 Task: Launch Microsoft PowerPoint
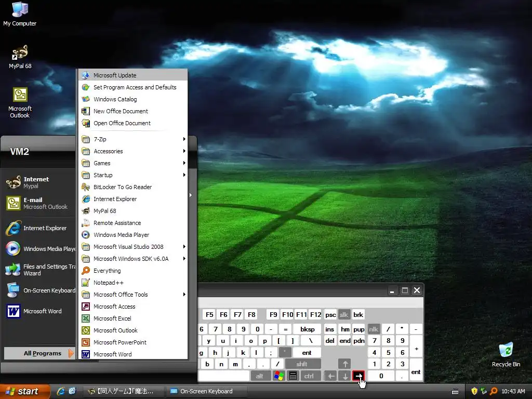coord(133,342)
